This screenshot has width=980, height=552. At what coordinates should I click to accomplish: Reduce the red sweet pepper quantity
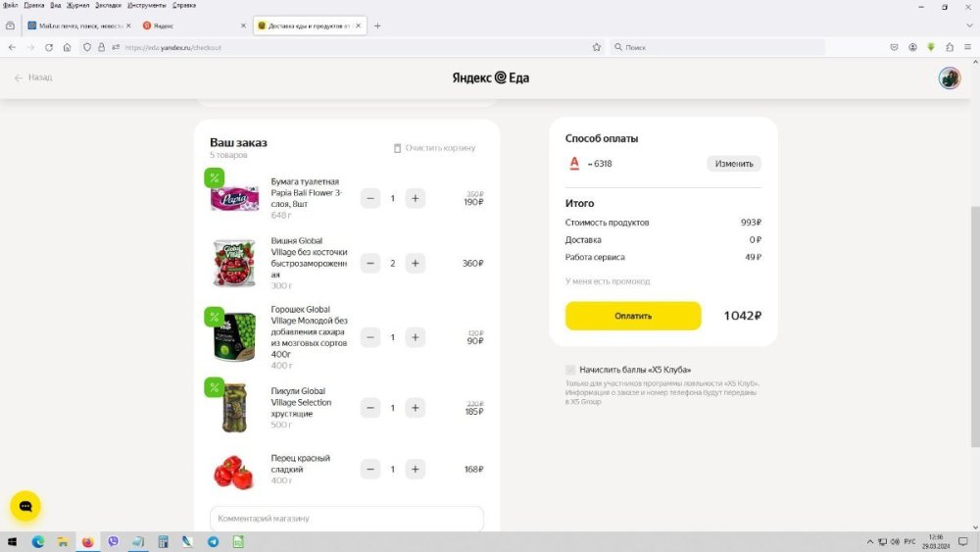[x=370, y=470]
